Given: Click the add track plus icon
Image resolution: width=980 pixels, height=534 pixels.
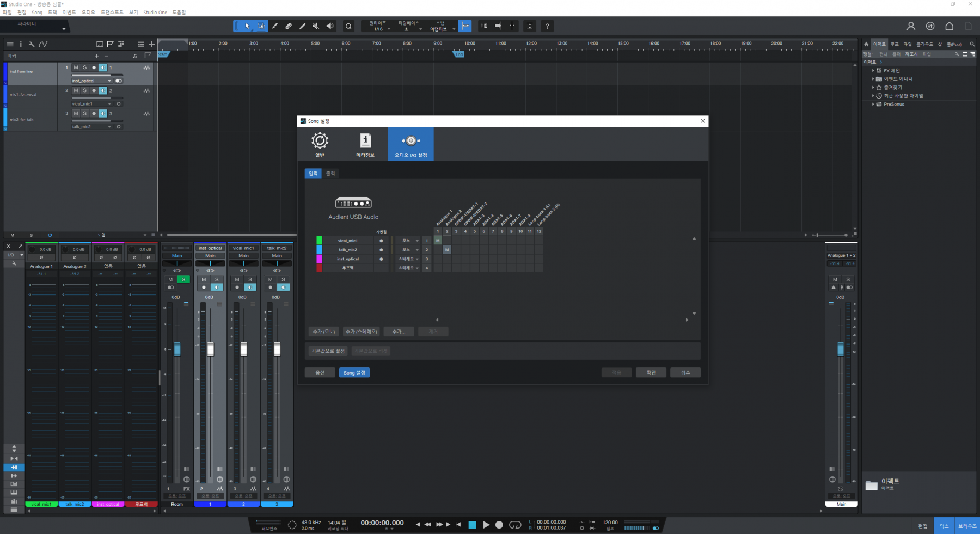Looking at the screenshot, I should 152,44.
